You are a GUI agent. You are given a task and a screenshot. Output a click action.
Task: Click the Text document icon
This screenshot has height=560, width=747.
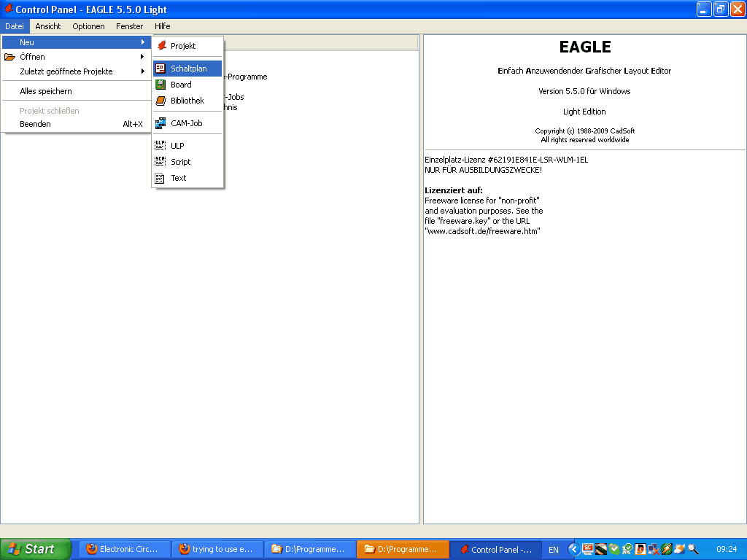point(160,178)
